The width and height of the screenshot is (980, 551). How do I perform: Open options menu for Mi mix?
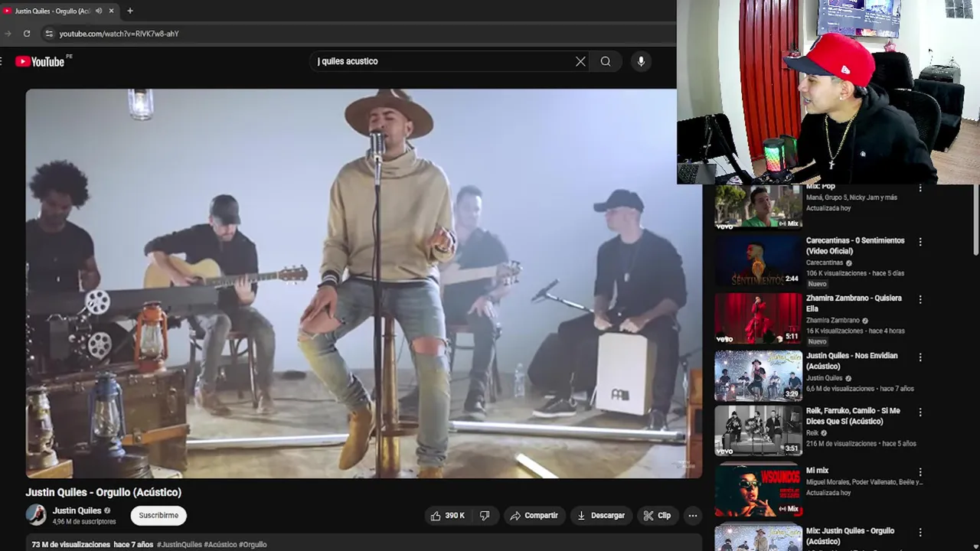point(920,472)
